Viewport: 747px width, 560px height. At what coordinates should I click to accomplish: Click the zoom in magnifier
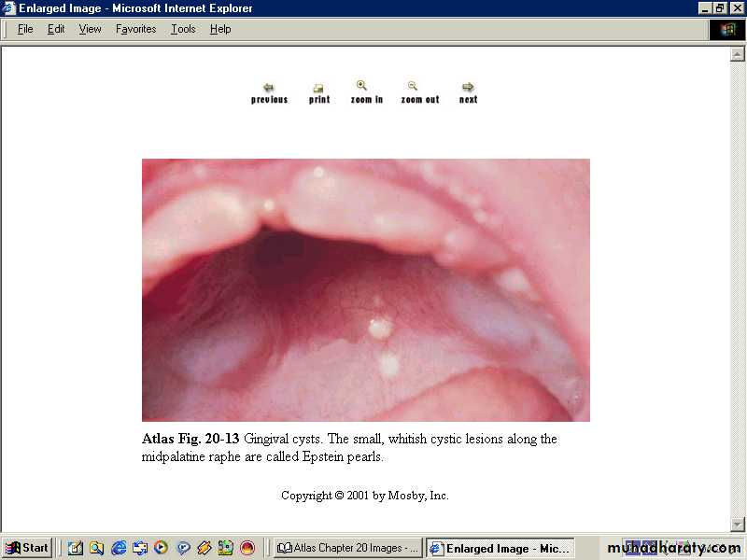[x=366, y=91]
